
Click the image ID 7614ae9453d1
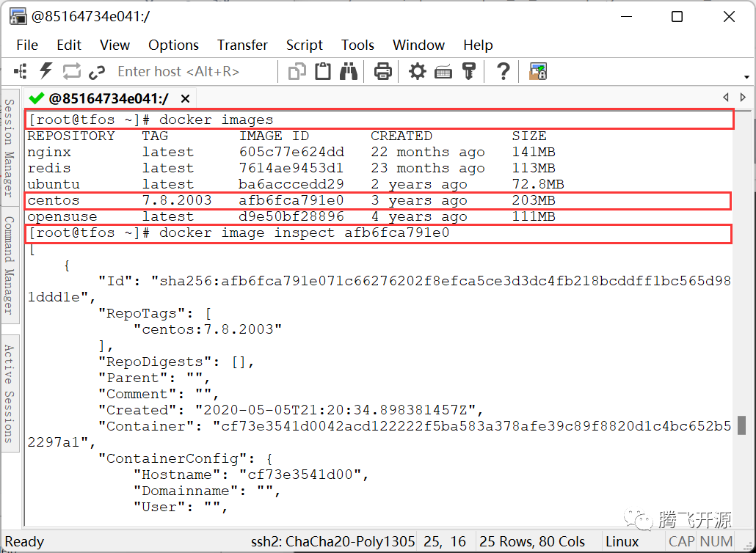click(291, 168)
